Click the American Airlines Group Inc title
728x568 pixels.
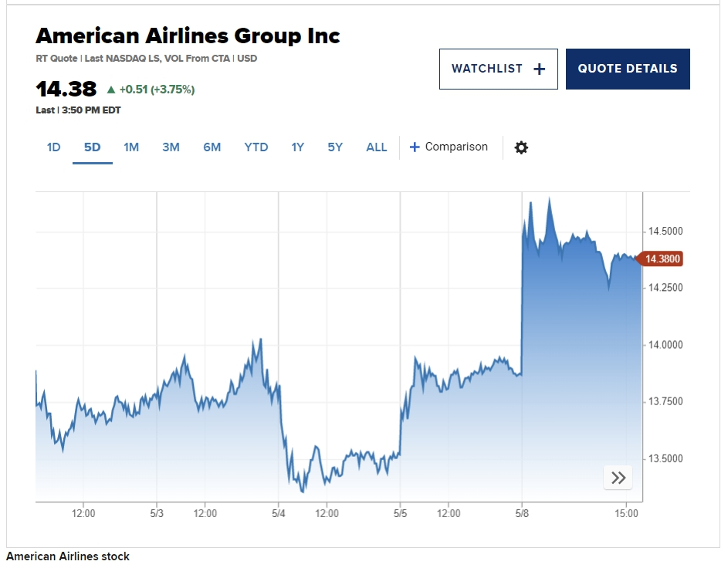[x=188, y=35]
